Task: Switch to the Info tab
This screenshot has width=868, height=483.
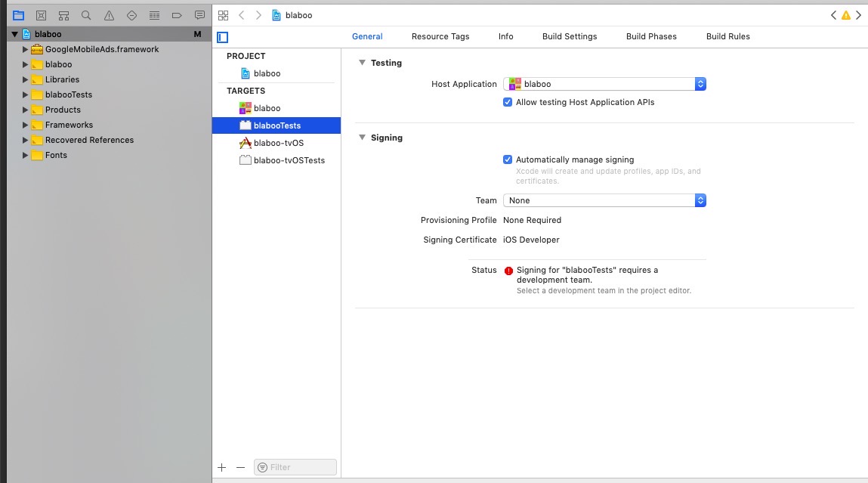Action: [x=505, y=36]
